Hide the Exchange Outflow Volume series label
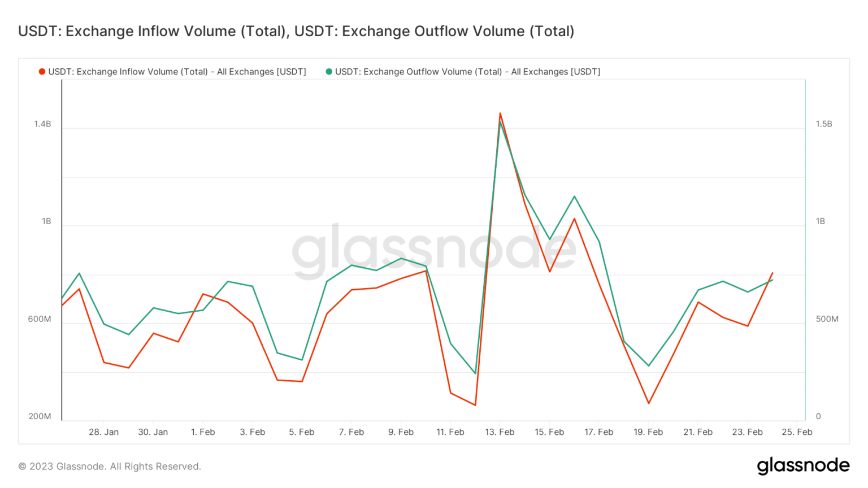Screen dimensions: 868x488 467,72
